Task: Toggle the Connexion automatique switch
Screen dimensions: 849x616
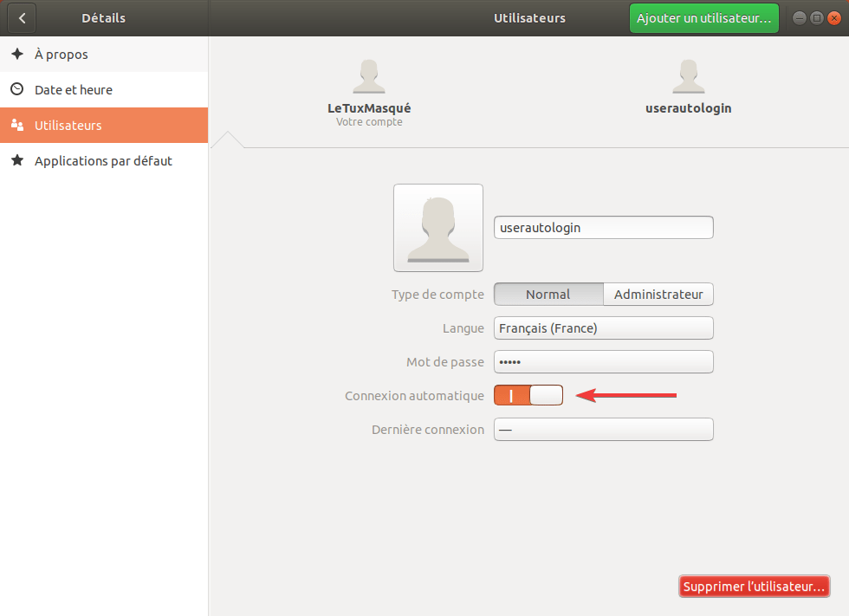Action: [528, 395]
